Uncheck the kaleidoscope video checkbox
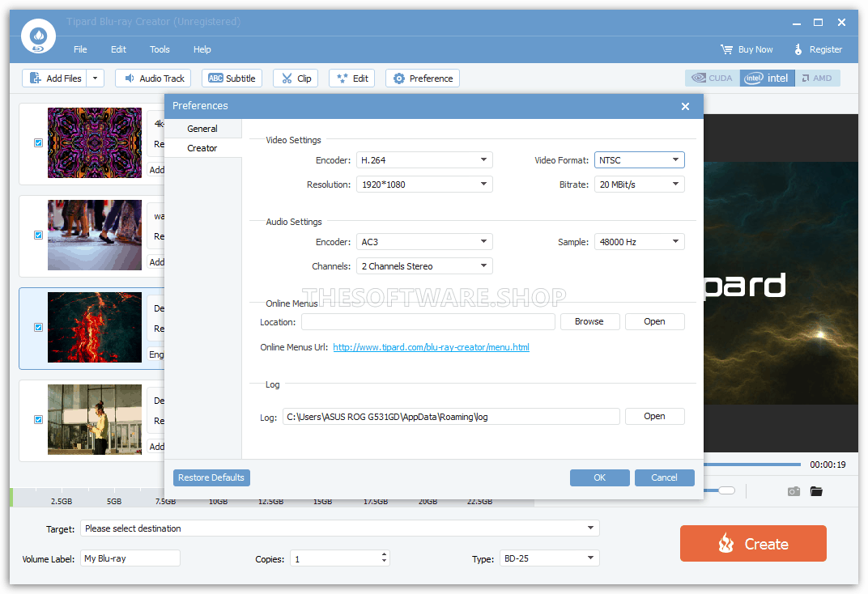This screenshot has height=594, width=868. pos(38,142)
